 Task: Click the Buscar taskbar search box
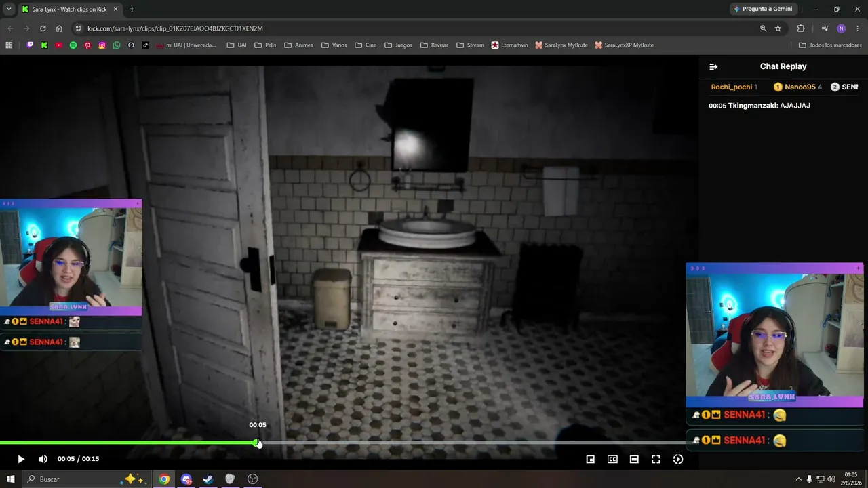coord(87,479)
